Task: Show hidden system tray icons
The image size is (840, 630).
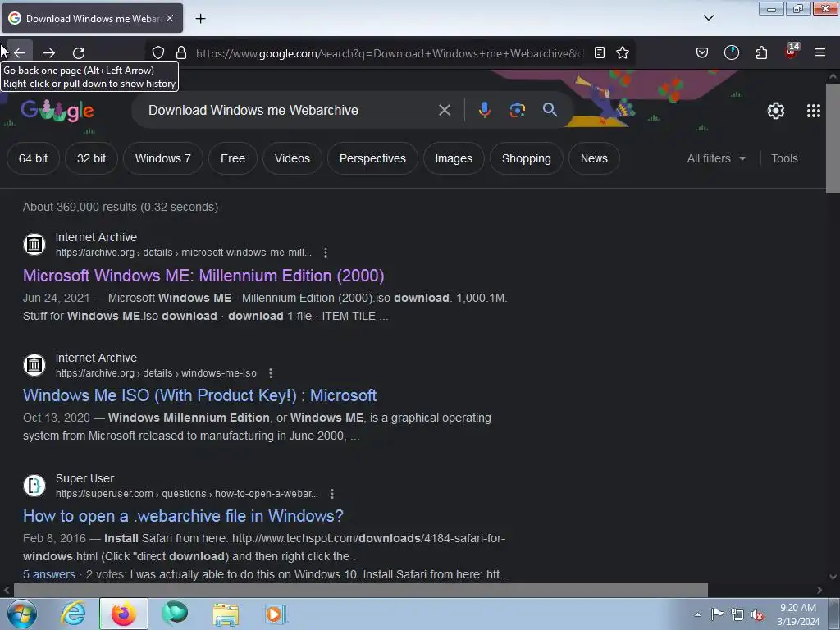Action: [x=697, y=614]
